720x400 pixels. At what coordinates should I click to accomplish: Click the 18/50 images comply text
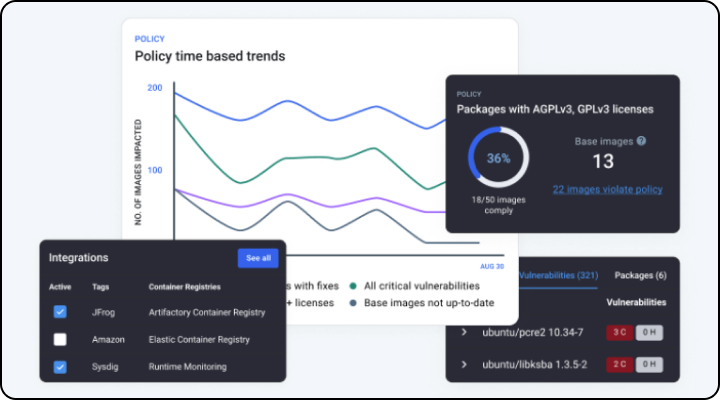pyautogui.click(x=499, y=205)
